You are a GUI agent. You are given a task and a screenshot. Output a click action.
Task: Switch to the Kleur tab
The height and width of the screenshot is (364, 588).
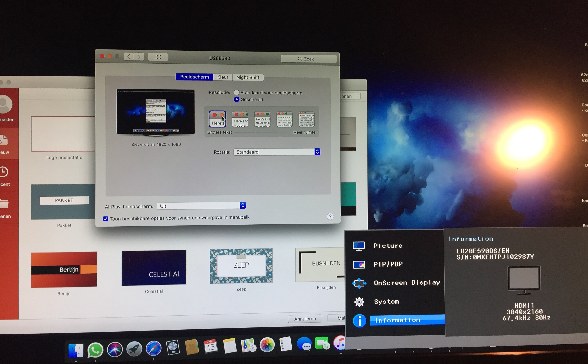[223, 77]
